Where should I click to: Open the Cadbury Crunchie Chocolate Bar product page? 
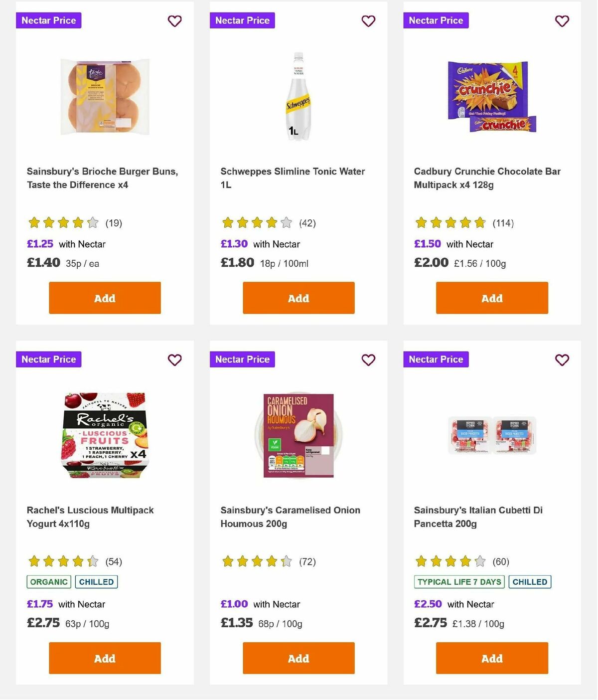point(487,177)
